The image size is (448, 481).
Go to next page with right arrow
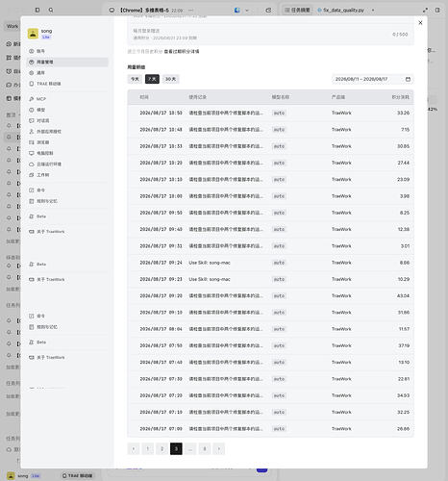coord(219,448)
